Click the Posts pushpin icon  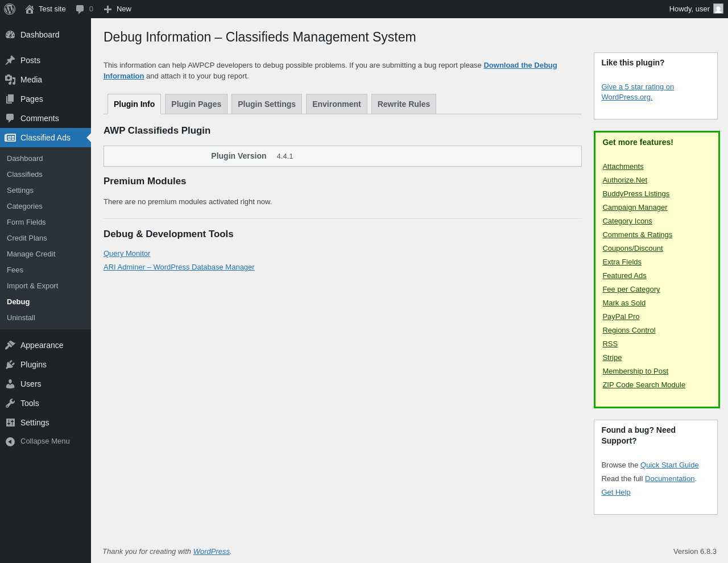click(x=10, y=60)
